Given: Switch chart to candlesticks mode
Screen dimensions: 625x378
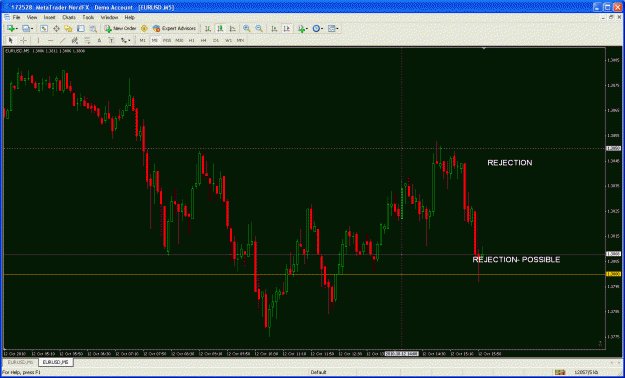Looking at the screenshot, I should [220, 29].
